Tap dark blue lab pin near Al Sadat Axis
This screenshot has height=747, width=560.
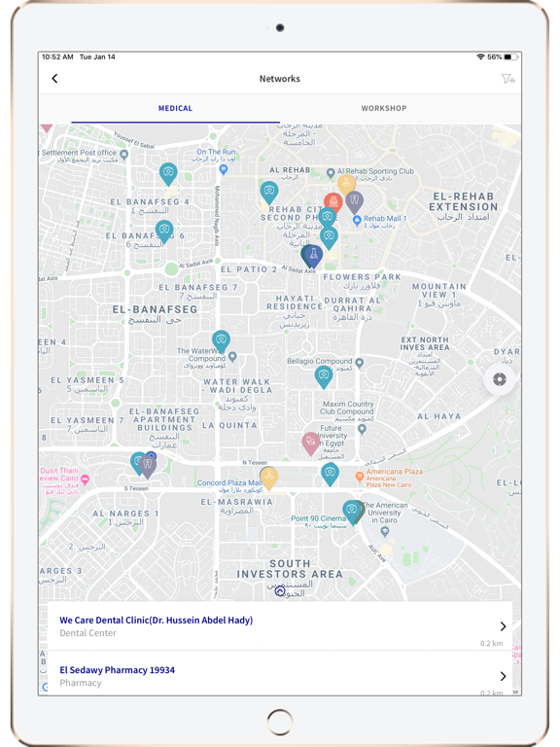(313, 256)
